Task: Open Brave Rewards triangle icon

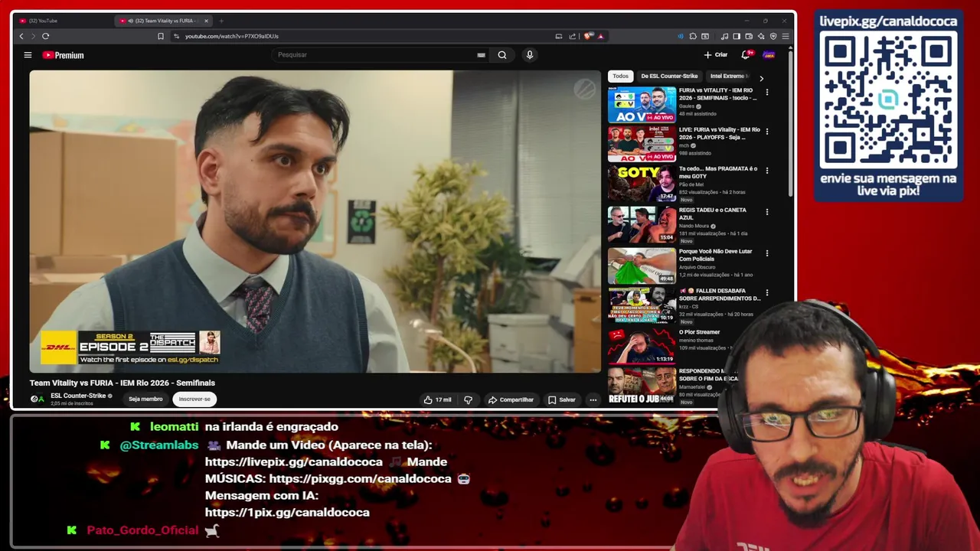Action: (x=600, y=36)
